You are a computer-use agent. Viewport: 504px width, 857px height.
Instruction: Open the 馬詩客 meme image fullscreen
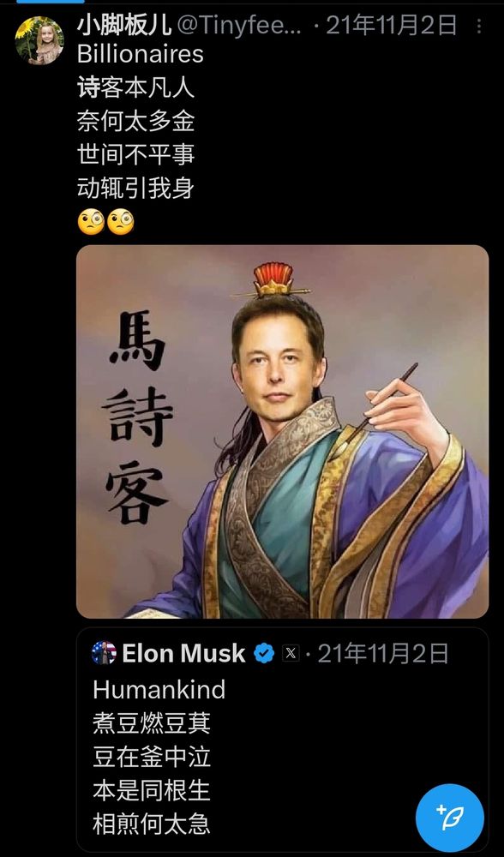(x=282, y=432)
